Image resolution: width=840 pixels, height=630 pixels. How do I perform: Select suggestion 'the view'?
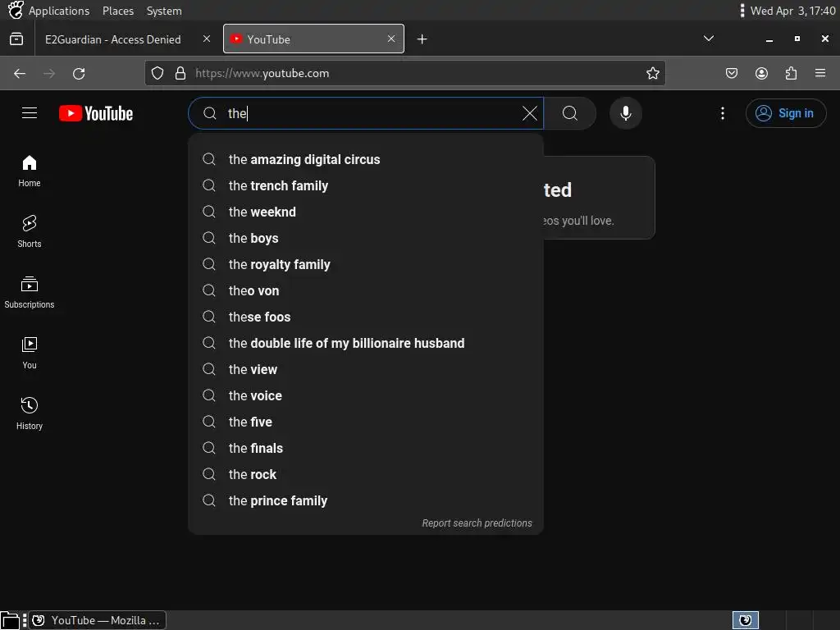pyautogui.click(x=366, y=370)
